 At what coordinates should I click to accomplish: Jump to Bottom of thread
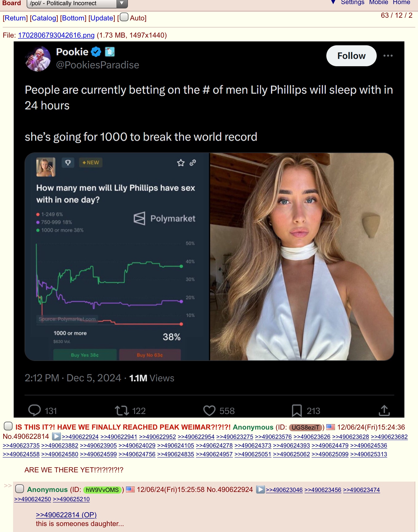(73, 18)
